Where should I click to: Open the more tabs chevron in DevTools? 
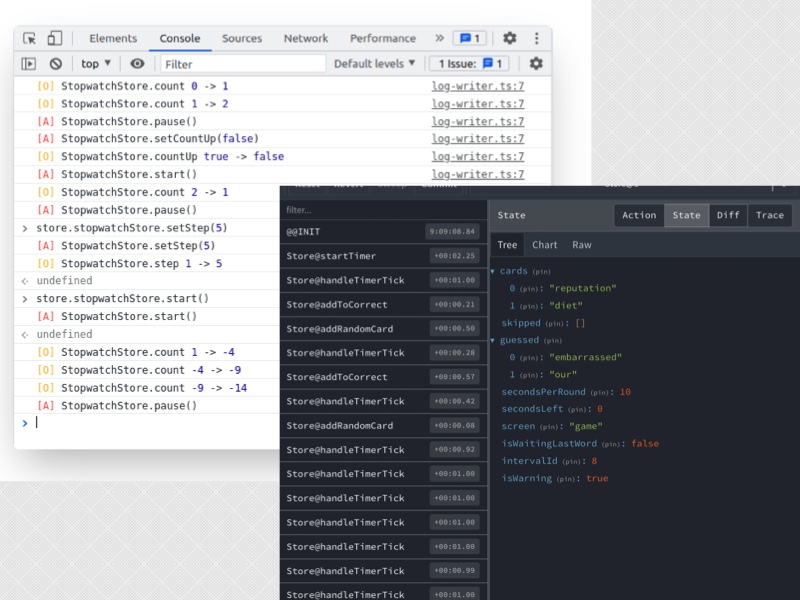(x=439, y=38)
